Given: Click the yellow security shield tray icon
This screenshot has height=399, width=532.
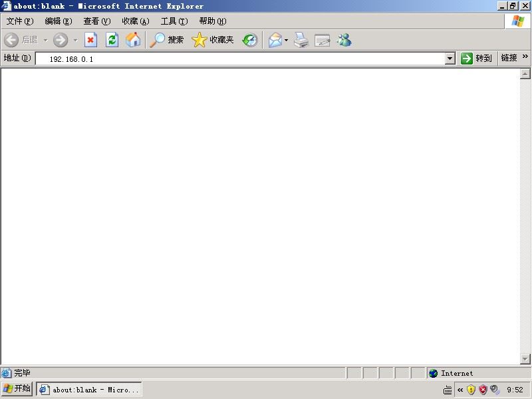Looking at the screenshot, I should [471, 390].
